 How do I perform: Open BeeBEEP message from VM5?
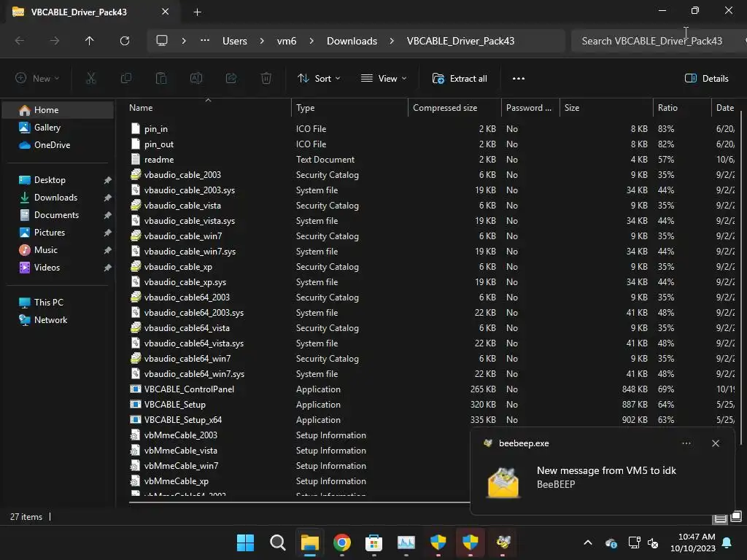point(602,477)
